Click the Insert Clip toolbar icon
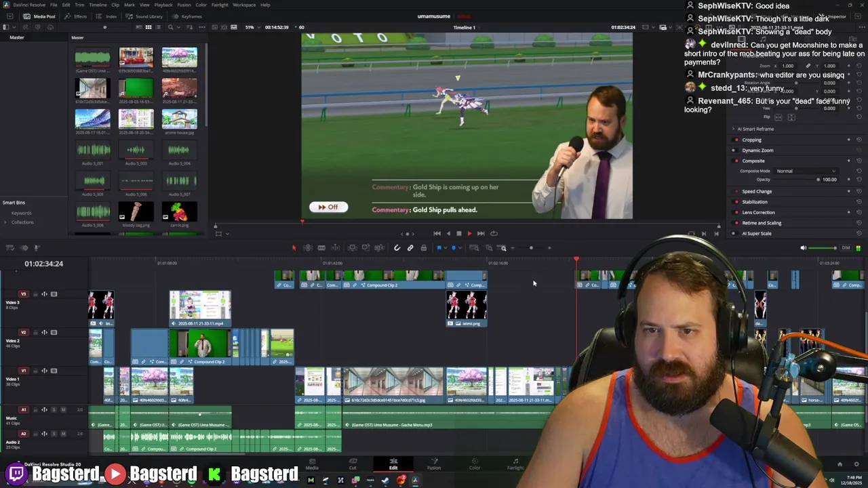868x488 pixels. point(352,248)
